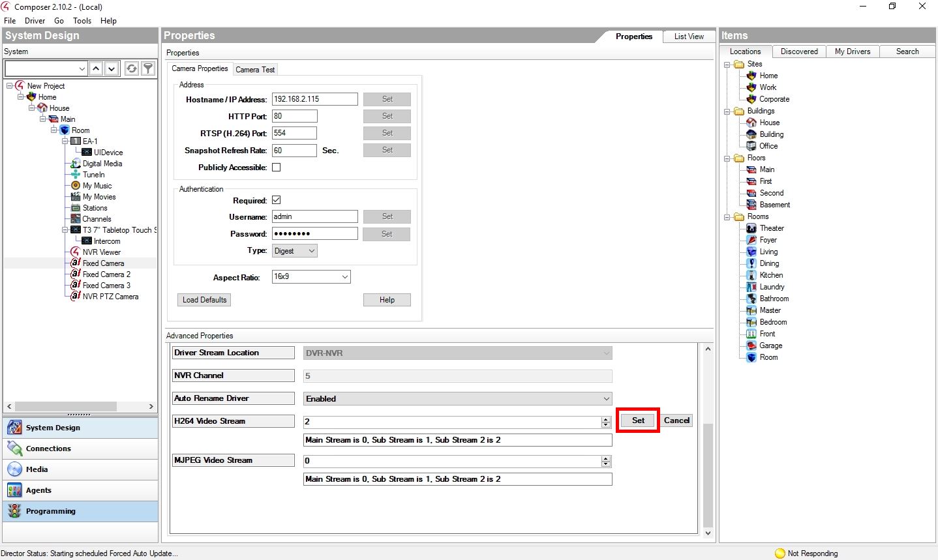Switch to the List View tab

click(x=689, y=37)
